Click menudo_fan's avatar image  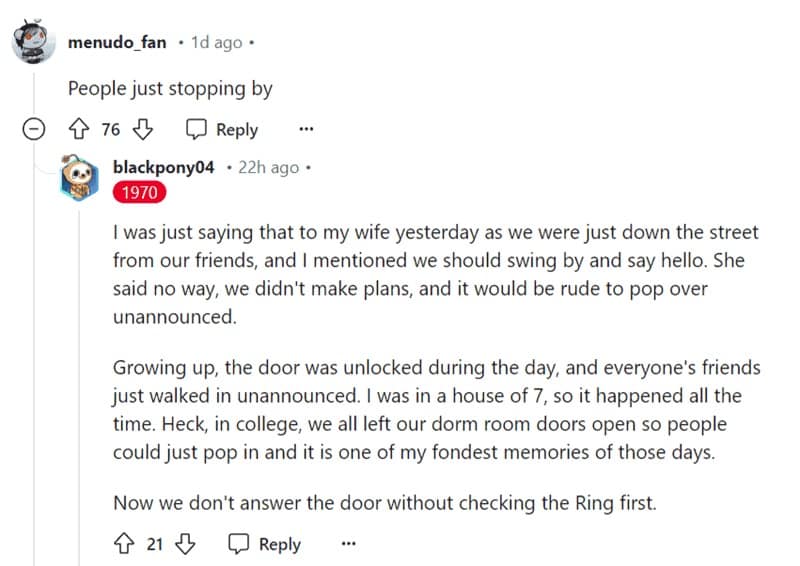pyautogui.click(x=31, y=42)
